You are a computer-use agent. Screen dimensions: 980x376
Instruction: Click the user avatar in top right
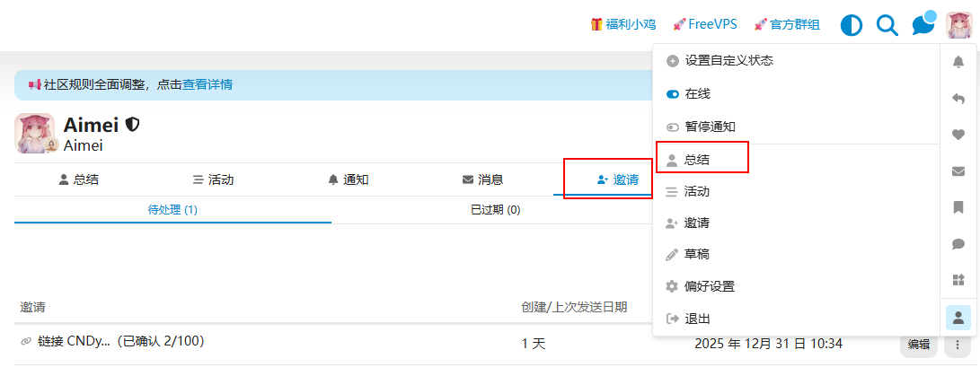pos(959,25)
